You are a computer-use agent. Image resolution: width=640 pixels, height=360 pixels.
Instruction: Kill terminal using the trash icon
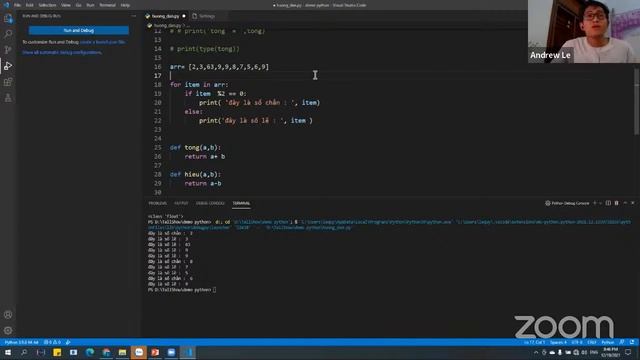coord(616,203)
